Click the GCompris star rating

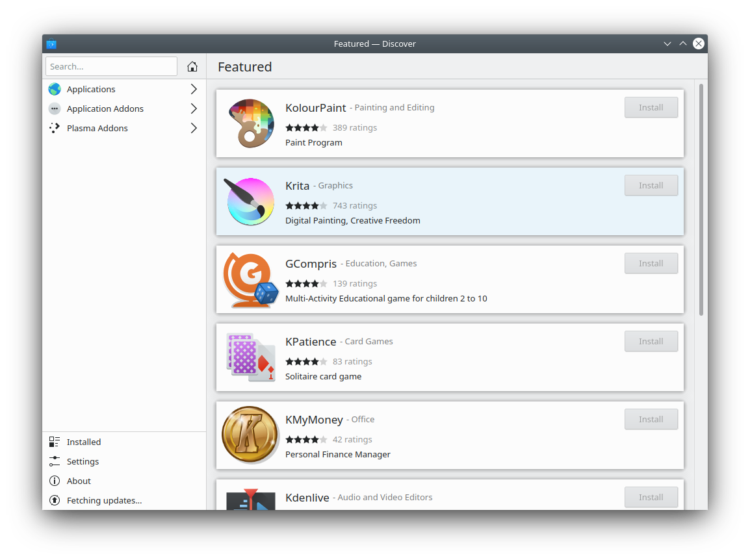point(307,284)
